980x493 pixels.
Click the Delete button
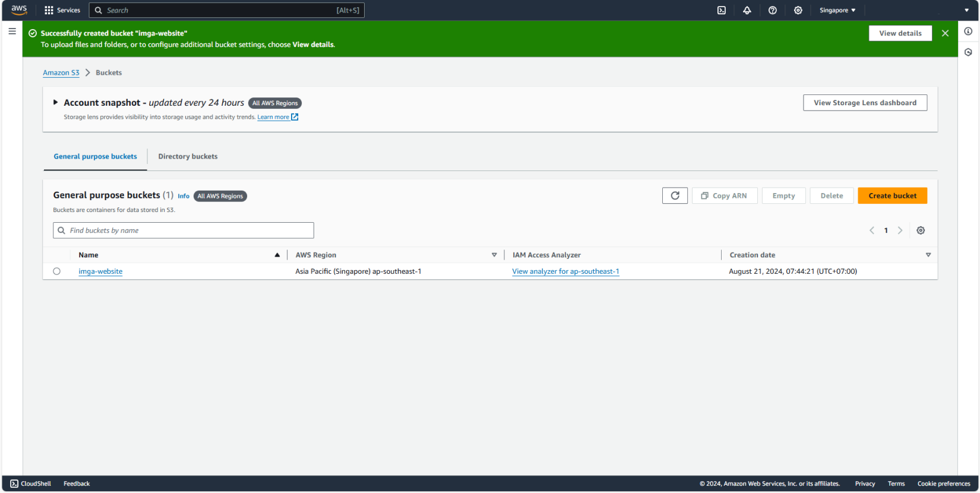point(832,195)
